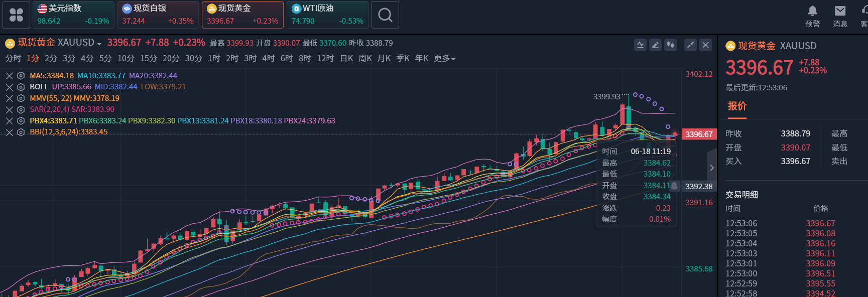Click the tooltip time 06-18 11:19
Viewport: 868px width, 297px height.
point(651,152)
